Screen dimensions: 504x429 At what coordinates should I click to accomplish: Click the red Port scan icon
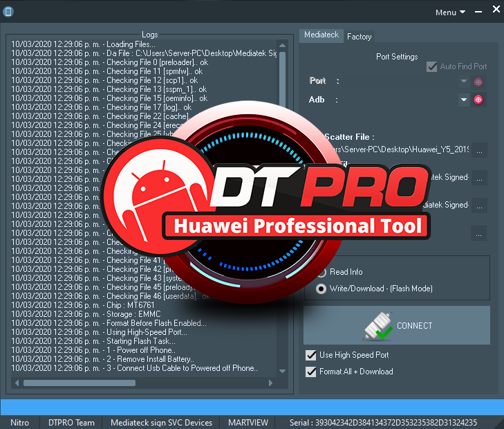tap(478, 82)
